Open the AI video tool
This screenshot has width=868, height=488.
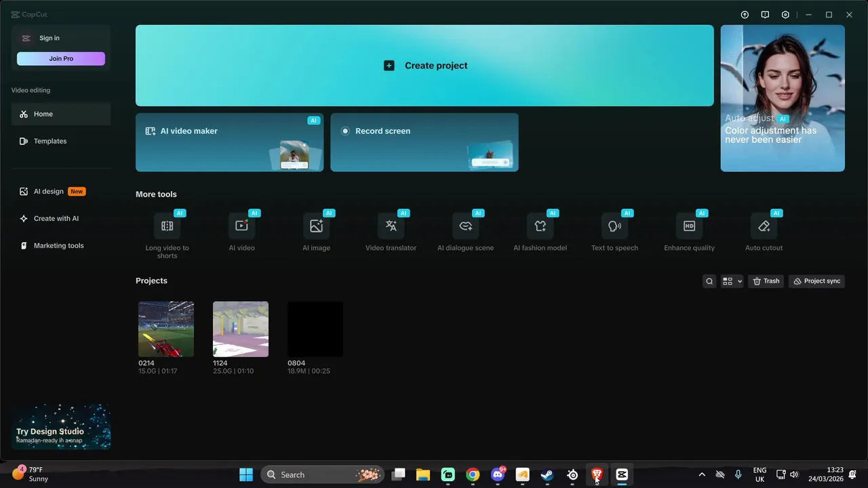241,232
